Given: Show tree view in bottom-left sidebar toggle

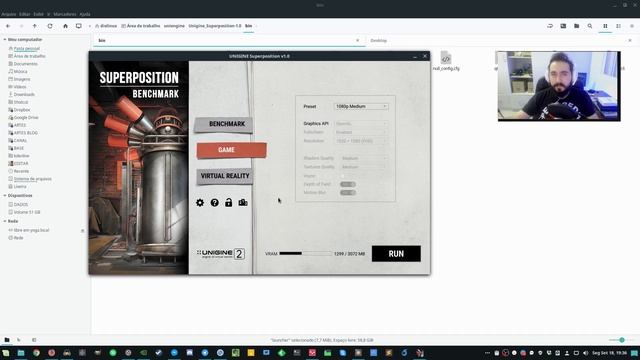Looking at the screenshot, I should tap(19, 340).
